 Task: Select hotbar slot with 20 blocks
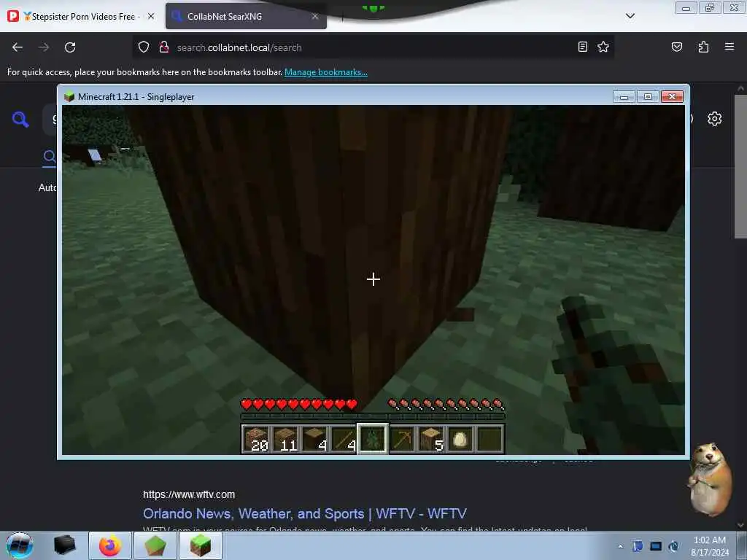[x=256, y=438]
